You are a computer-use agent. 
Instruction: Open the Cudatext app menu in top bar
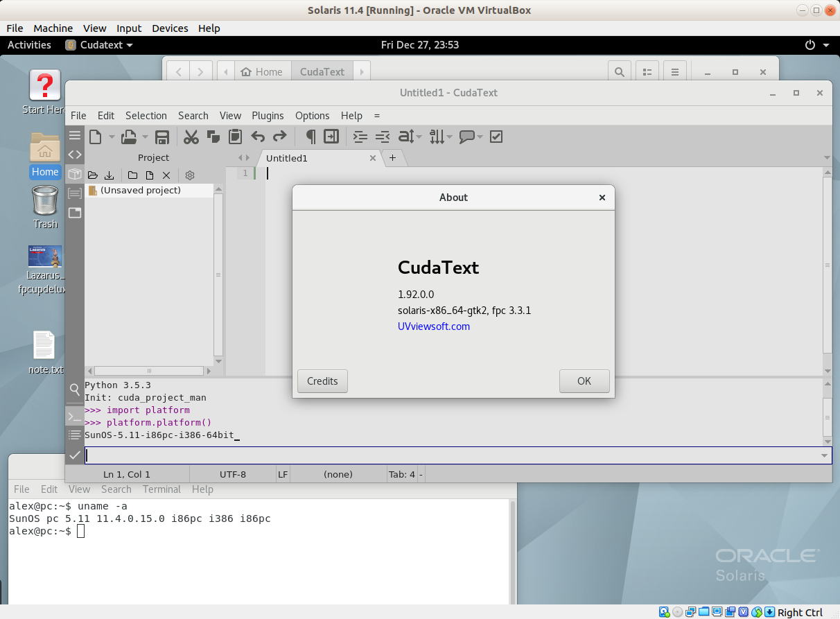point(99,45)
